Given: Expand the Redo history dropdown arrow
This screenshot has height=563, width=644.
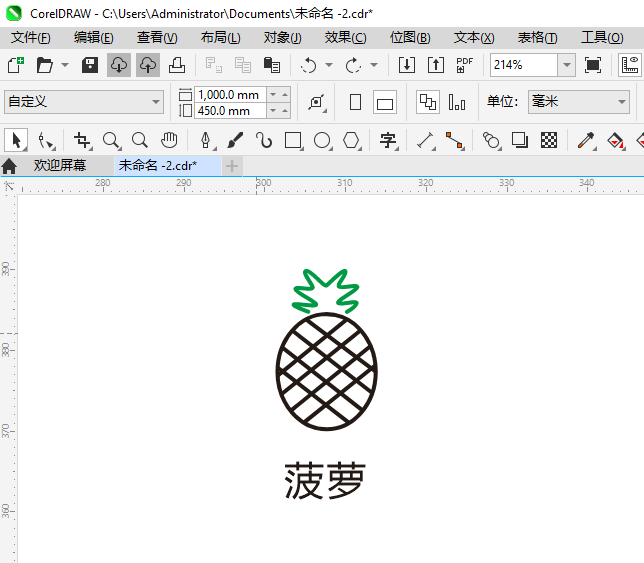Looking at the screenshot, I should point(374,65).
